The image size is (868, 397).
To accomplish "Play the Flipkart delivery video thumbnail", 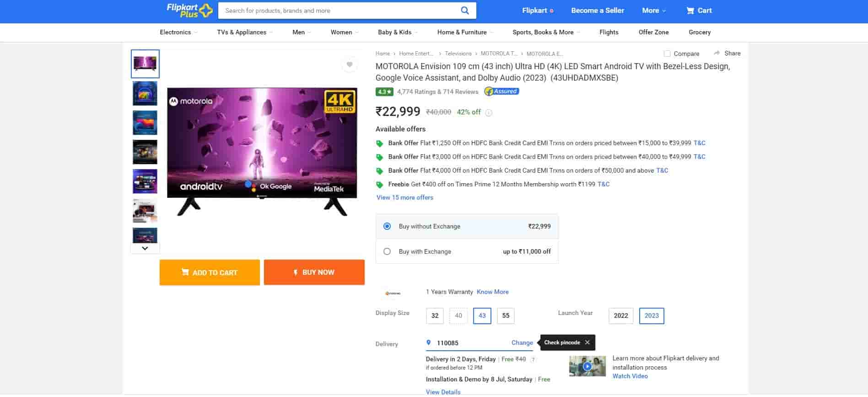I will click(x=587, y=366).
